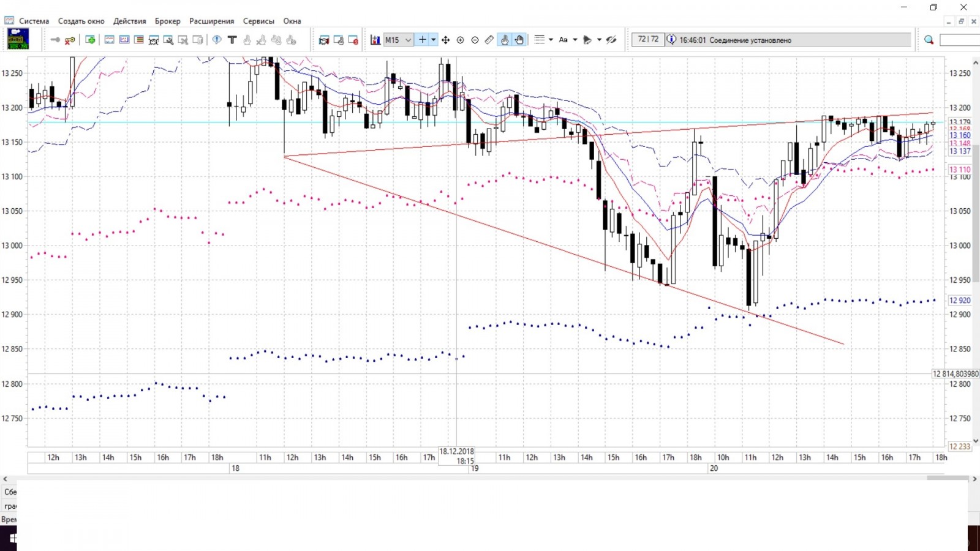Select the four-arrow move chart tool
Screen dimensions: 980x551
coord(446,40)
